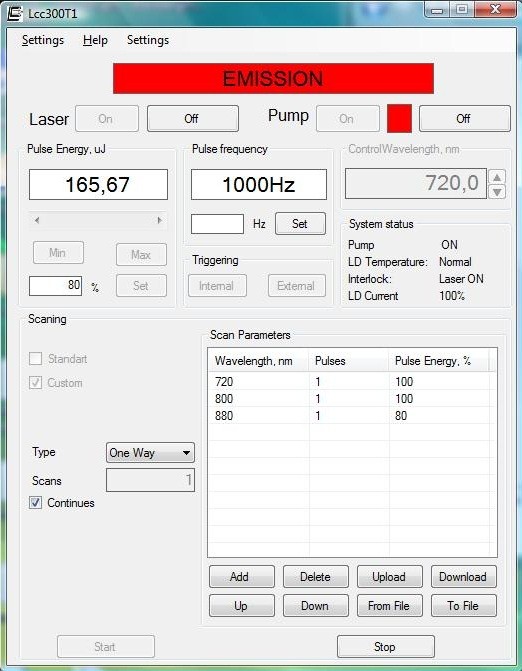This screenshot has height=671, width=522.
Task: Toggle the Continues checkbox
Action: (36, 502)
